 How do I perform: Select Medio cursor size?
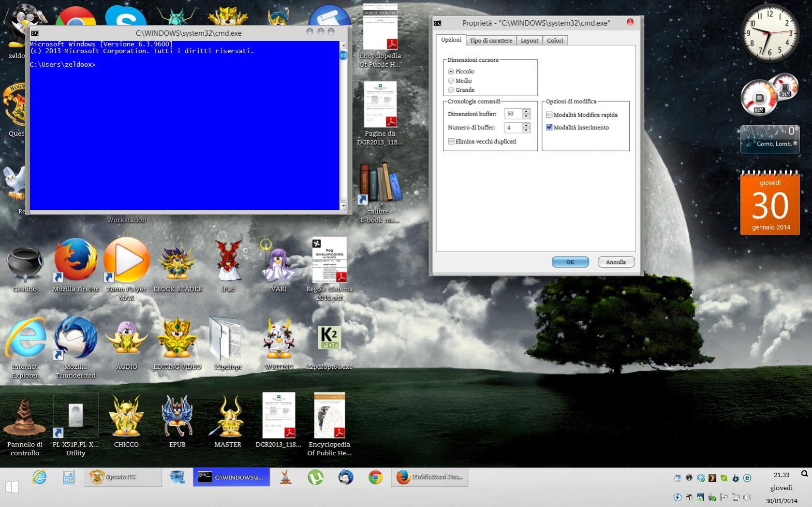[451, 81]
